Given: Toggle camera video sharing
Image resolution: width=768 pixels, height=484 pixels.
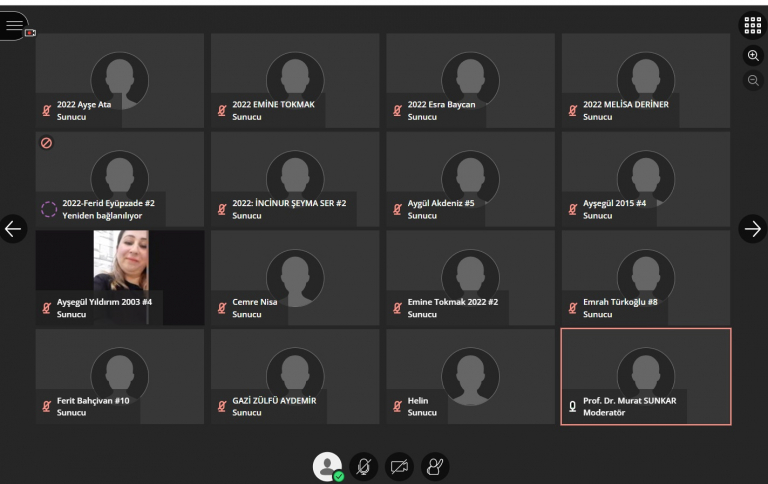Looking at the screenshot, I should tap(399, 466).
